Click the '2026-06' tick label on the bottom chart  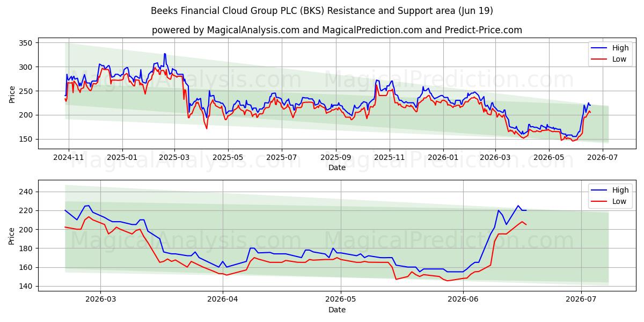tap(463, 301)
